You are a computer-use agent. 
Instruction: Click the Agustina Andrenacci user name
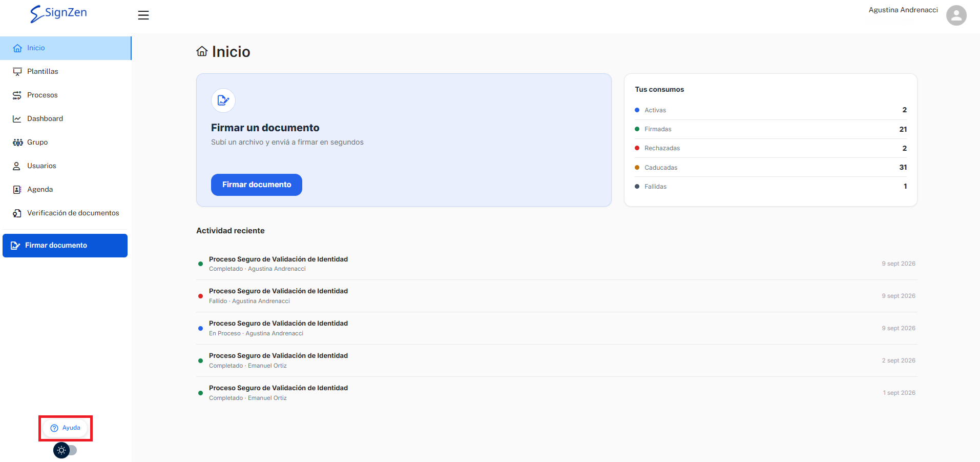coord(903,10)
